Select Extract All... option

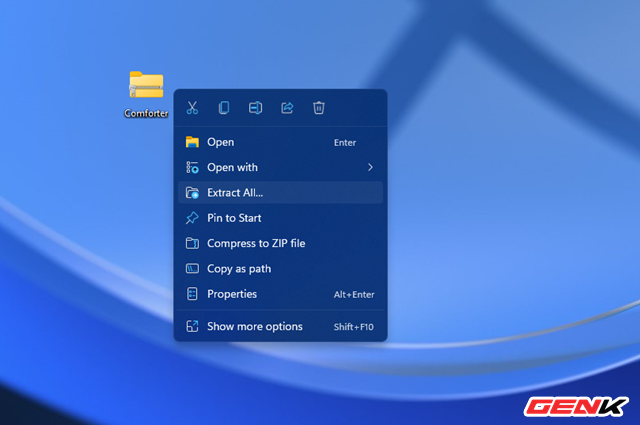(280, 193)
